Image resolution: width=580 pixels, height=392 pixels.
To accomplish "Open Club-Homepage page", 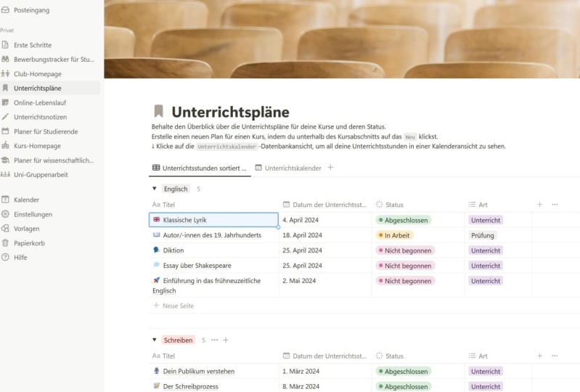I will coord(37,74).
